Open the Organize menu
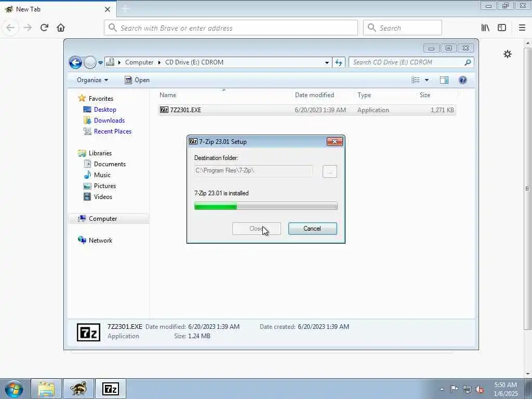 click(92, 80)
